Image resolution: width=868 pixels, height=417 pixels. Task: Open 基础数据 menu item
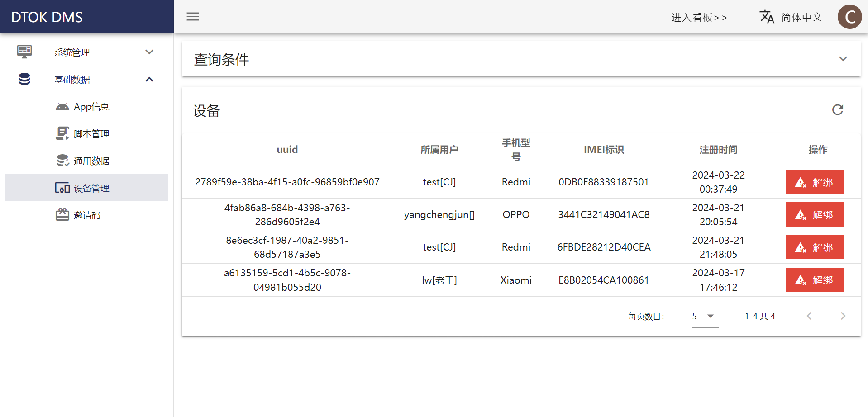click(87, 79)
